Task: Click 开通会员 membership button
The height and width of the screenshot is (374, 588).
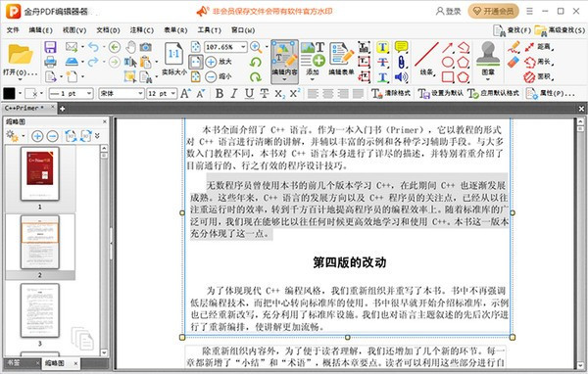Action: pyautogui.click(x=493, y=12)
